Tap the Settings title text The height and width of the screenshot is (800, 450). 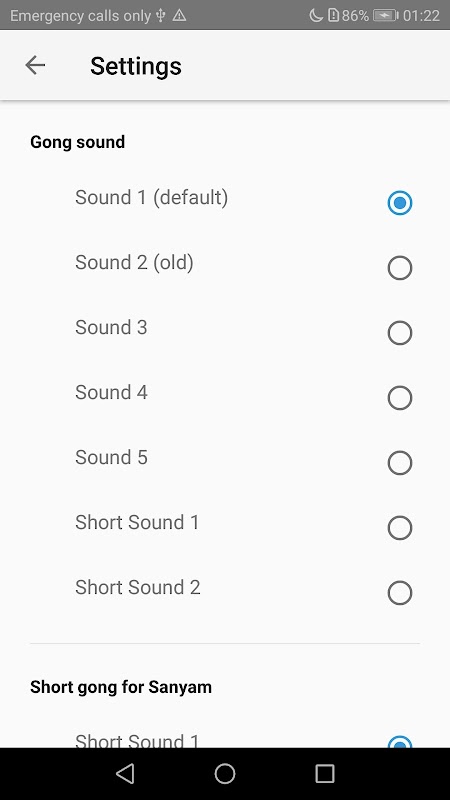[136, 66]
